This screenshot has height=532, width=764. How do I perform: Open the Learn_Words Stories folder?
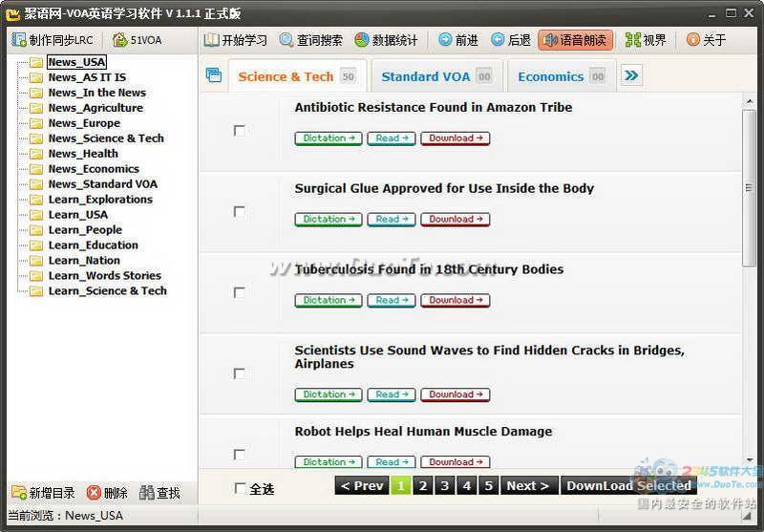pyautogui.click(x=105, y=276)
